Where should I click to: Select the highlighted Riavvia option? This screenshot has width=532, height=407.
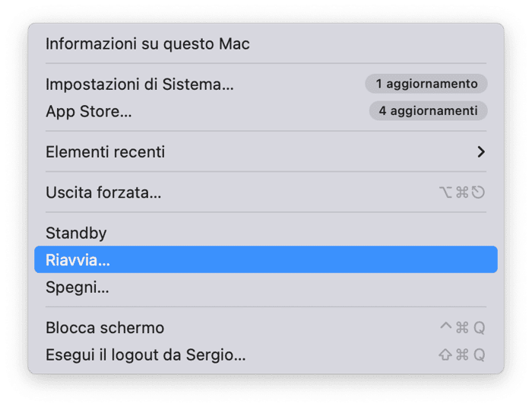tap(78, 260)
